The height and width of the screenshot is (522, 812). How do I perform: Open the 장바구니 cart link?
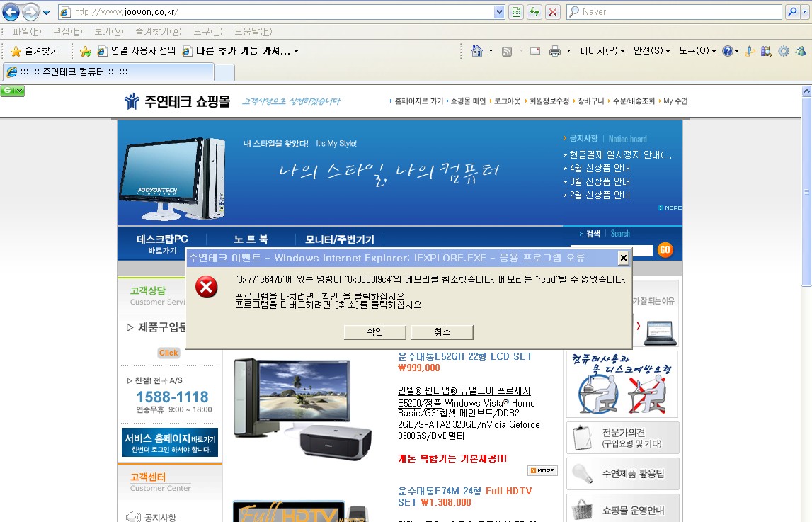591,101
